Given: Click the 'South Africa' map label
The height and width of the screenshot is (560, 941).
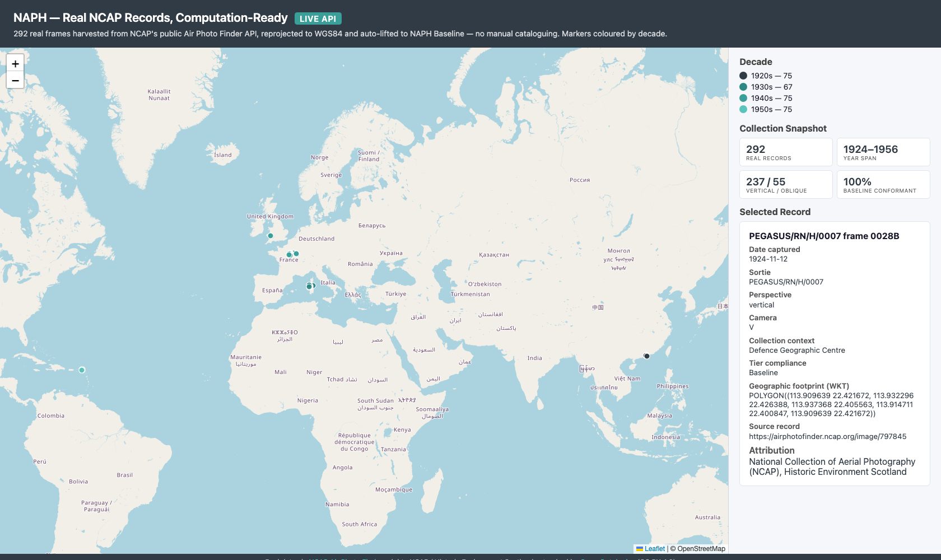Looking at the screenshot, I should point(360,525).
